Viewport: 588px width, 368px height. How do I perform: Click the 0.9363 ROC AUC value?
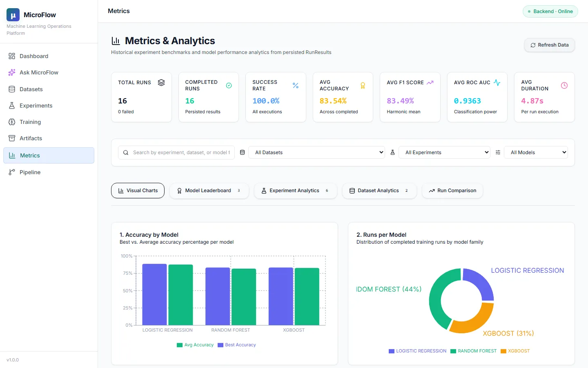coord(468,101)
